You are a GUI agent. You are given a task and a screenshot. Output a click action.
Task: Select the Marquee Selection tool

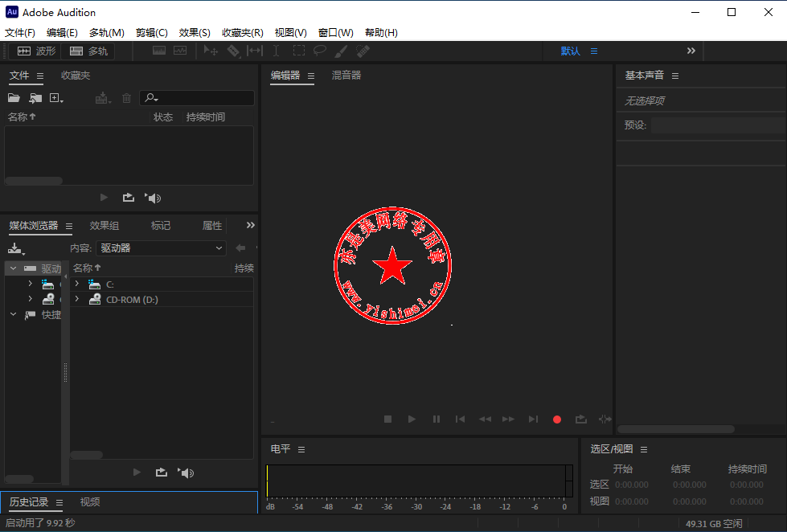[298, 51]
